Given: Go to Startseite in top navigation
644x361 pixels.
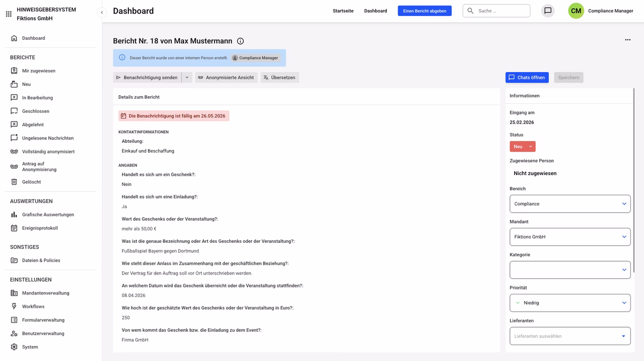Looking at the screenshot, I should click(343, 11).
